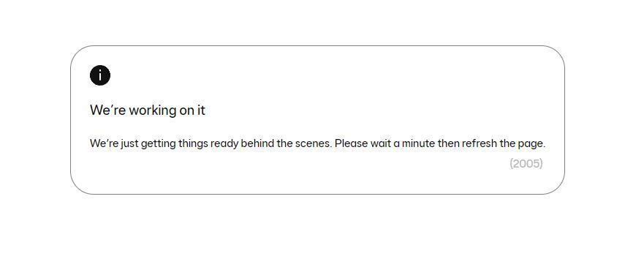
Task: Click the words "behind the scenes"
Action: (x=286, y=144)
